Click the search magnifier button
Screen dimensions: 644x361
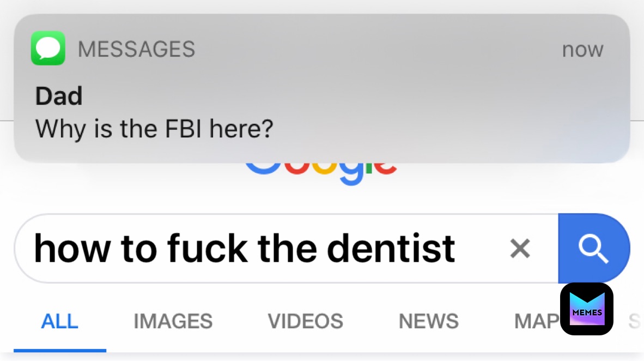(x=593, y=249)
